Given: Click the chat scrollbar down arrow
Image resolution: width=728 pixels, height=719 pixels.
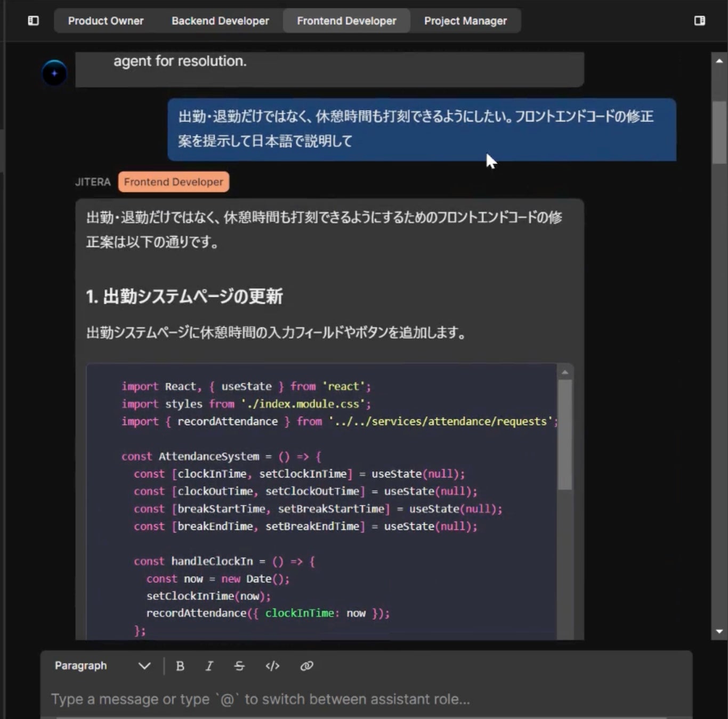Looking at the screenshot, I should click(x=719, y=631).
